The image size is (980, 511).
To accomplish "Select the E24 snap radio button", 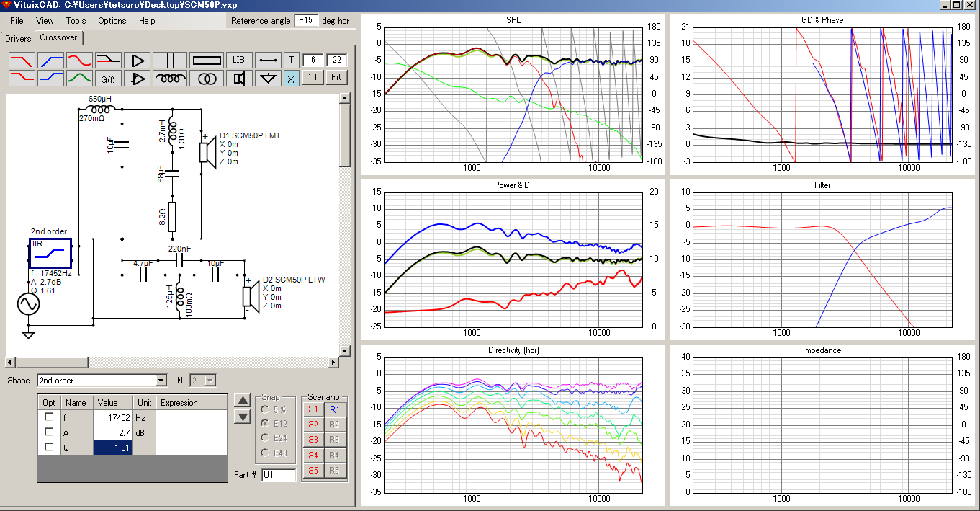I will pyautogui.click(x=264, y=437).
